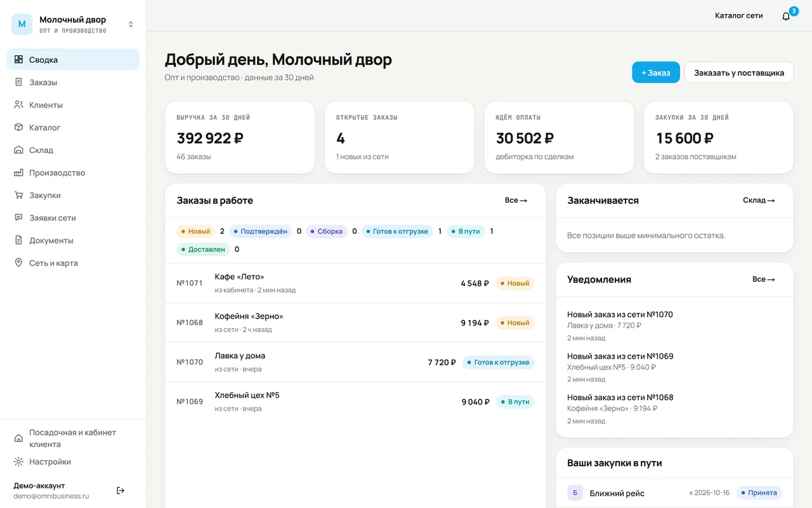Open order №1068 Кофейня «Зерно» row
The image size is (812, 508).
pos(355,323)
